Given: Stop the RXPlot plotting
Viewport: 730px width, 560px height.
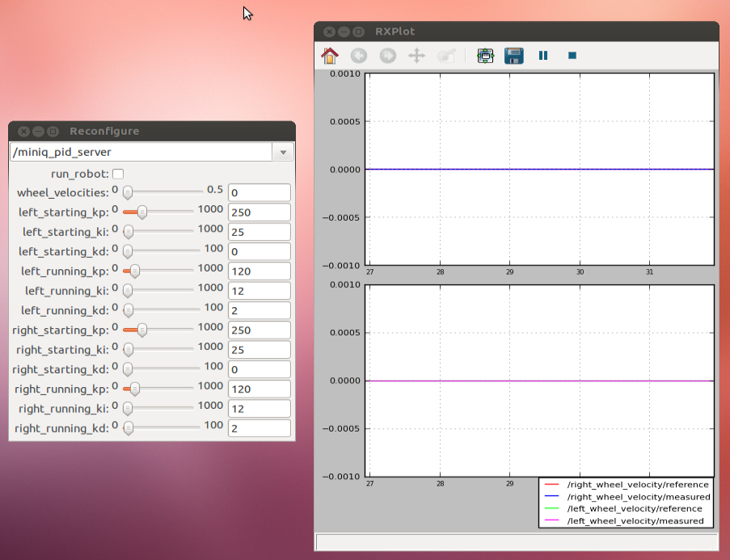Looking at the screenshot, I should click(572, 56).
